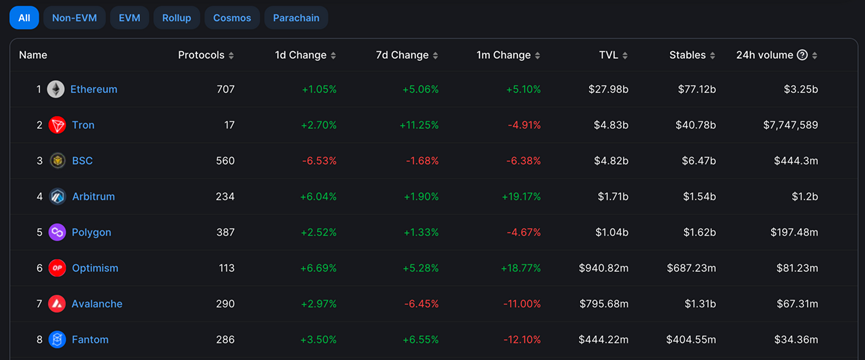Click the Ethereum chain logo icon

coord(56,89)
